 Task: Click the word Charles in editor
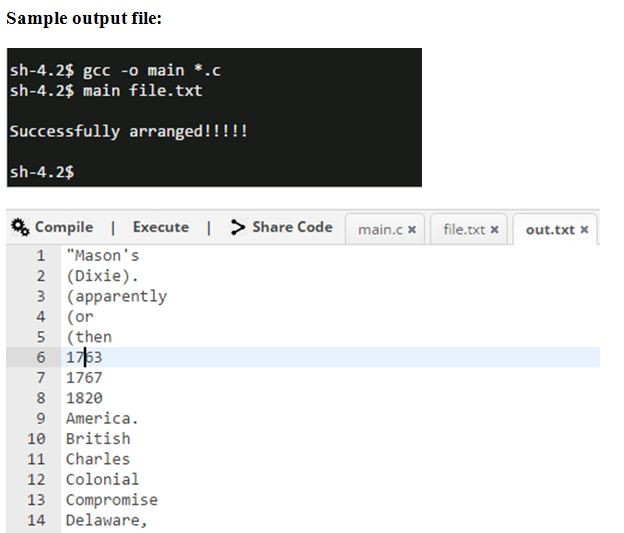98,459
